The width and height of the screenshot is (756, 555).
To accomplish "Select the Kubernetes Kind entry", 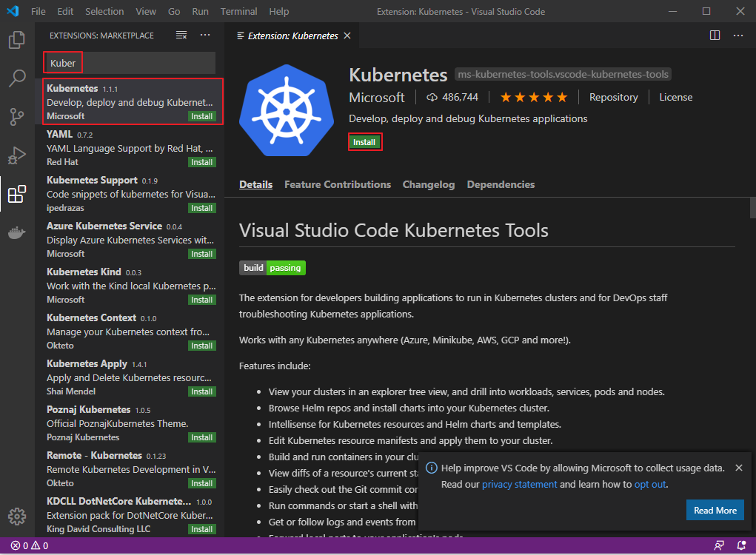I will 130,285.
